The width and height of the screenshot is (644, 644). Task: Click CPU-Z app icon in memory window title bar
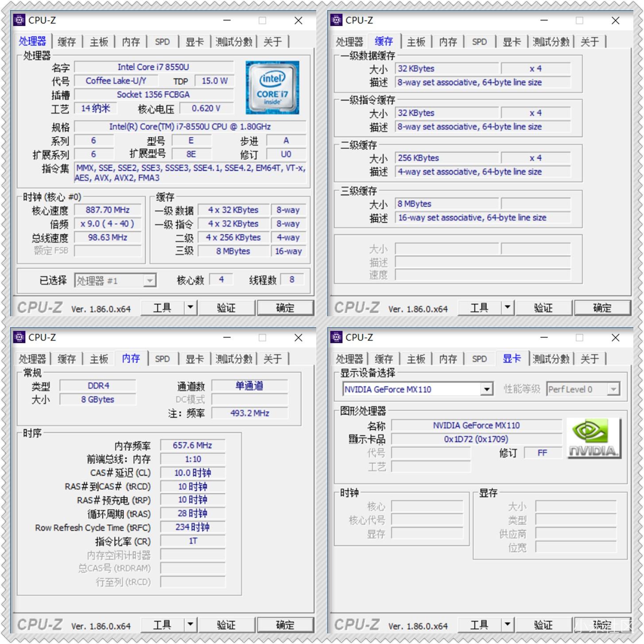click(x=19, y=337)
